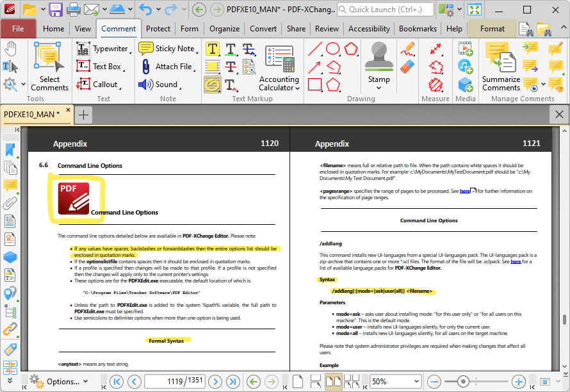Switch to the Organize tab

224,29
